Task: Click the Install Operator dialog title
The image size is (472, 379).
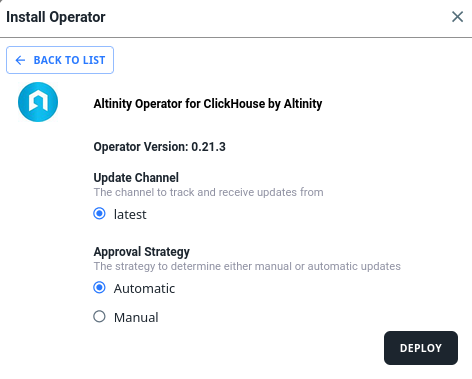Action: [56, 17]
